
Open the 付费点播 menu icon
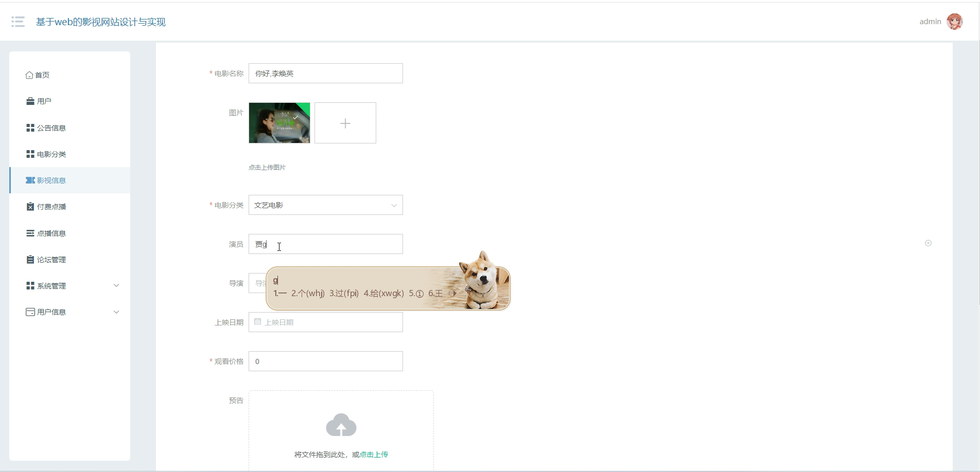click(x=30, y=207)
